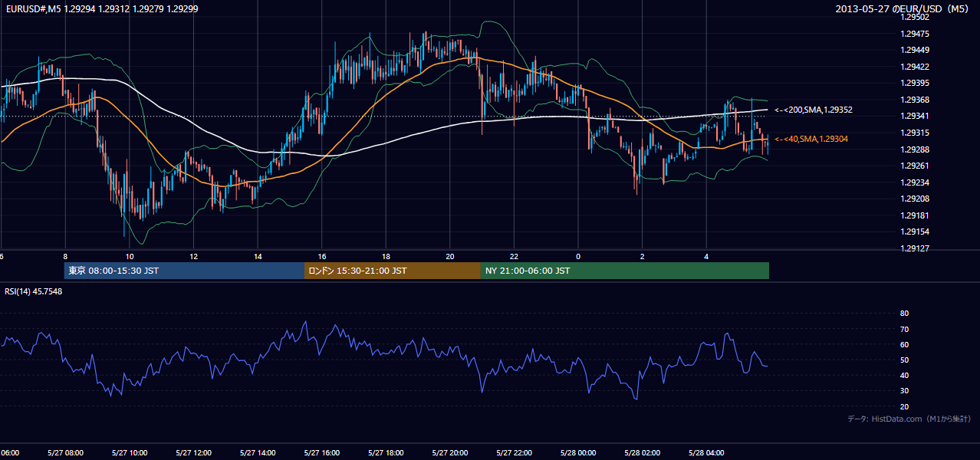Click price axis label 1.29422

915,67
